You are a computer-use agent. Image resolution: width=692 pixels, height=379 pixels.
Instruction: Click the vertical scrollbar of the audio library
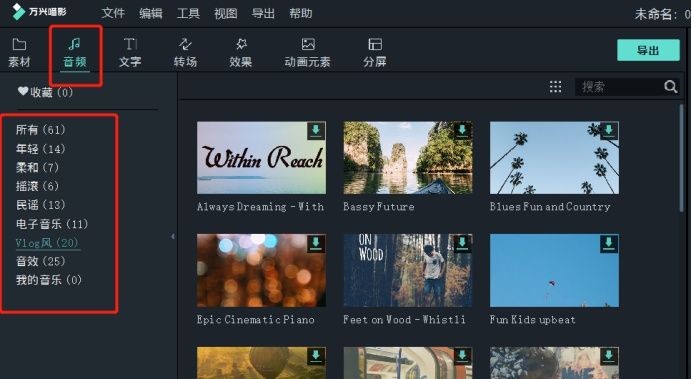click(x=681, y=159)
